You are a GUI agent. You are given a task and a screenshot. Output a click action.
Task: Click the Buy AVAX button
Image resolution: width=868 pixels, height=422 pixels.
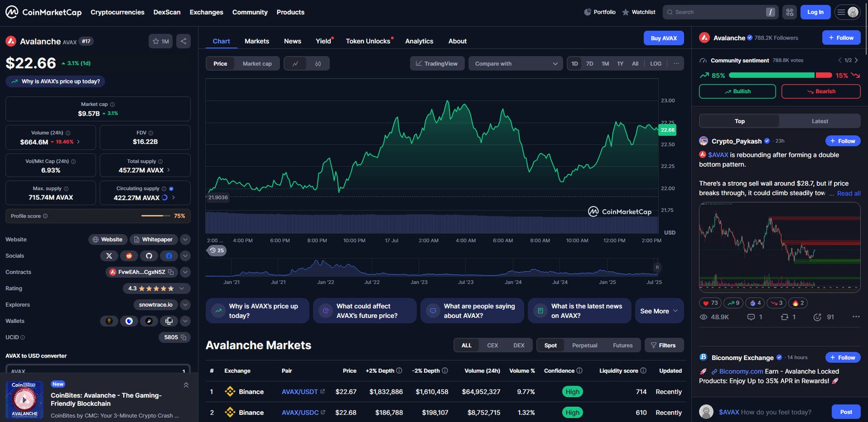[663, 38]
